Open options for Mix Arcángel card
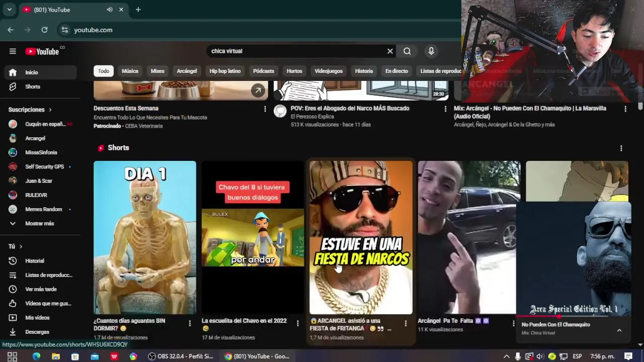Viewport: 644px width, 362px height. (625, 109)
